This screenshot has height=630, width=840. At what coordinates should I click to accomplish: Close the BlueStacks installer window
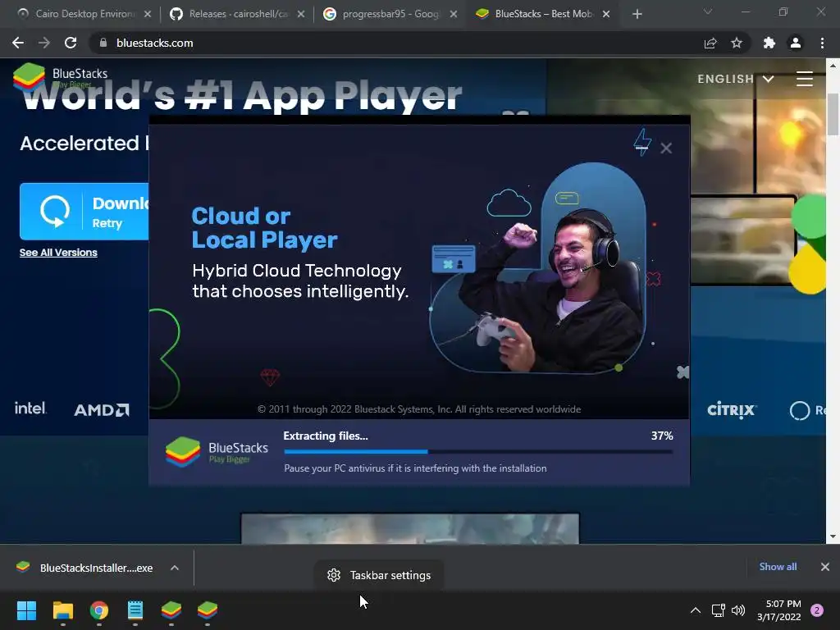click(x=666, y=148)
